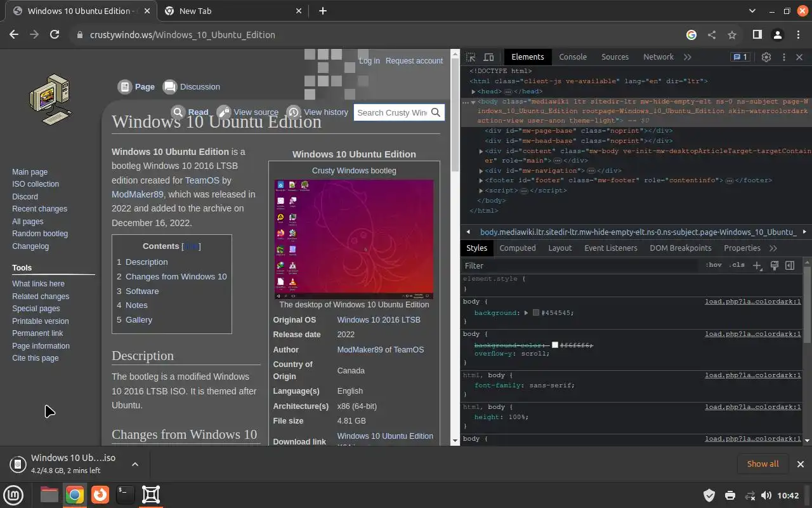Activate the DevTools inspect element picker
Screen dimensions: 812x508
click(x=471, y=57)
